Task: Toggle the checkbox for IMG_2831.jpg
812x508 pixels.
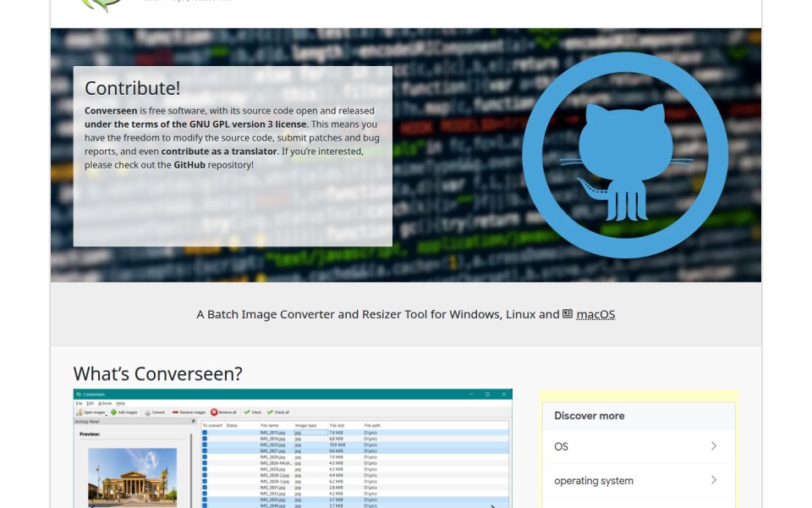Action: [x=205, y=488]
